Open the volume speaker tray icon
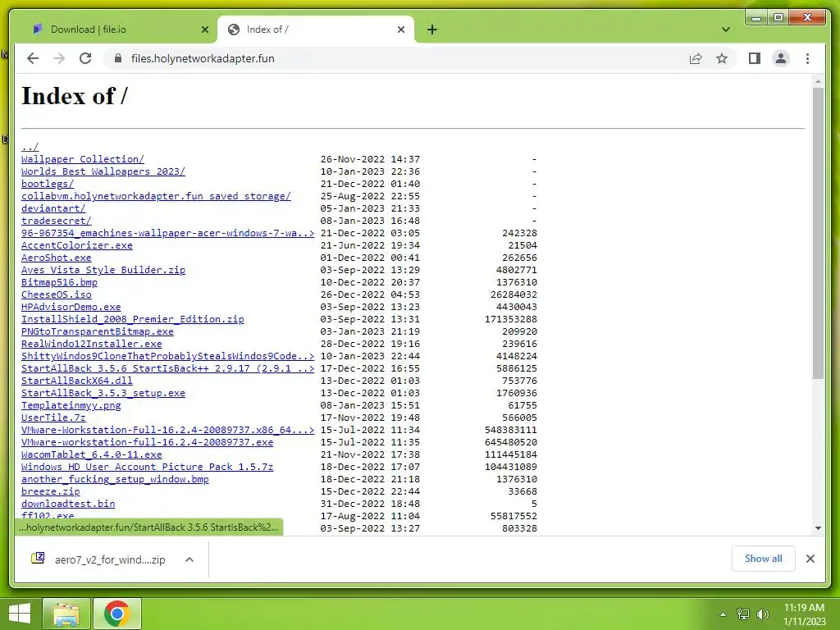Image resolution: width=840 pixels, height=630 pixels. [762, 614]
